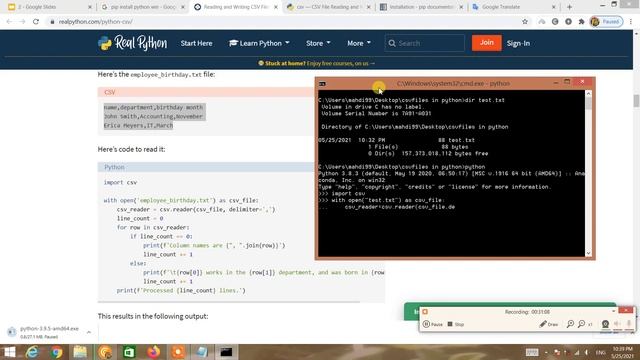Open a new Chrome tab with plus button
640x360 pixels.
569,7
